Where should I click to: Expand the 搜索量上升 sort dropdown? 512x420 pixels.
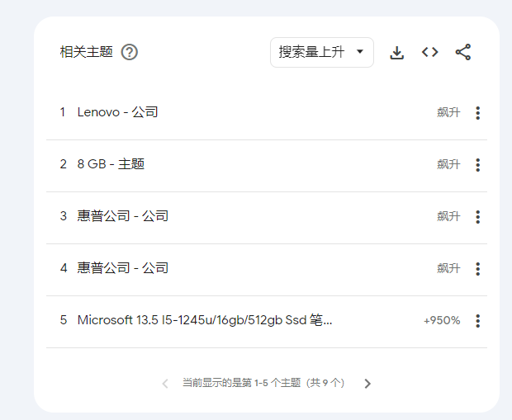point(321,52)
